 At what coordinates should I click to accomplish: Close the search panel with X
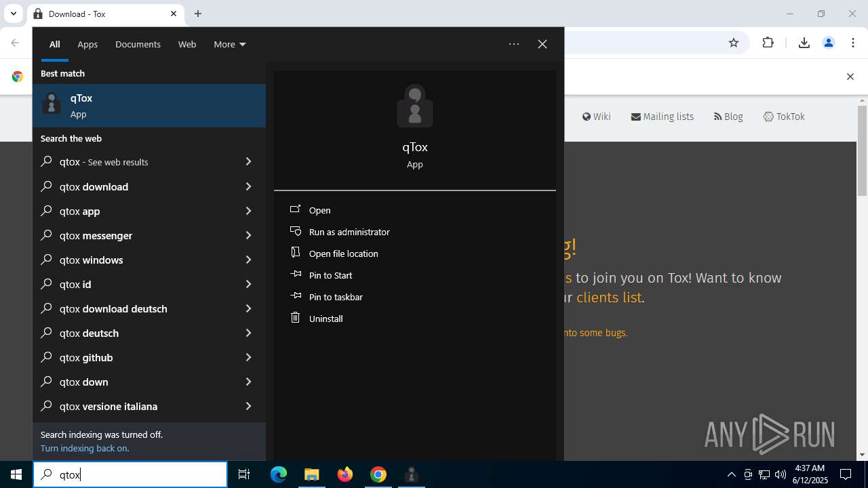tap(542, 44)
